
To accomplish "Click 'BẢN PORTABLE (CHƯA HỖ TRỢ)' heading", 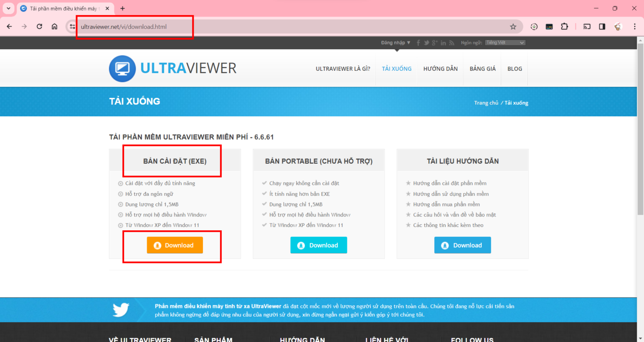I will click(319, 161).
